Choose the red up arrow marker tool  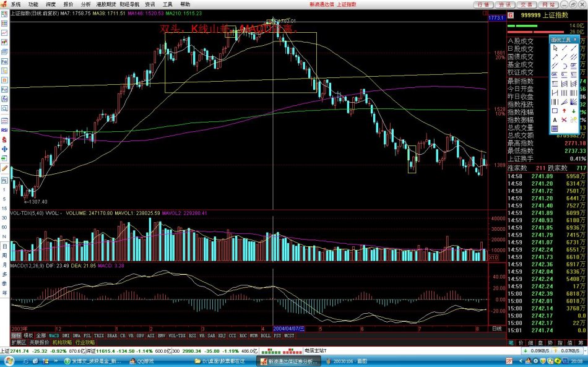(564, 111)
